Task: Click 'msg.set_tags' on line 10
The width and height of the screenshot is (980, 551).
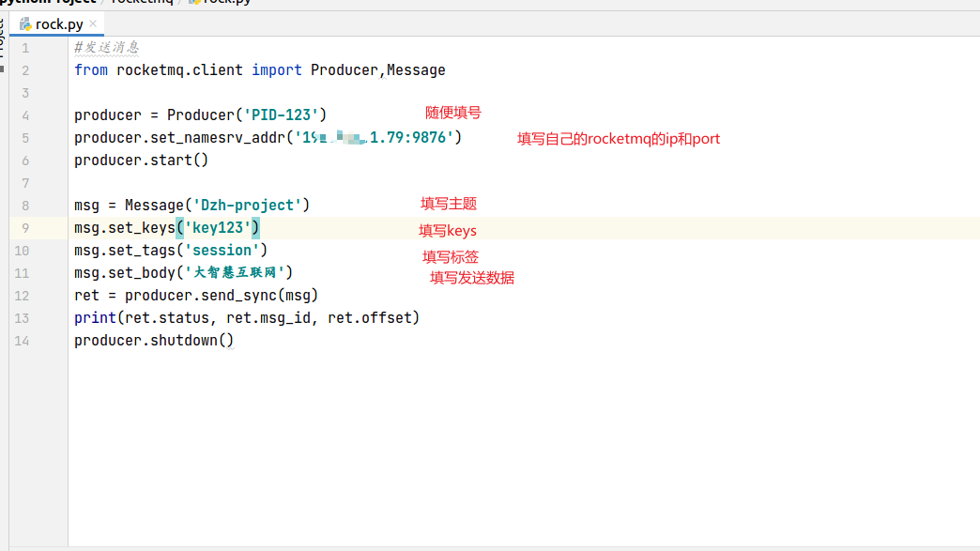Action: pos(124,250)
